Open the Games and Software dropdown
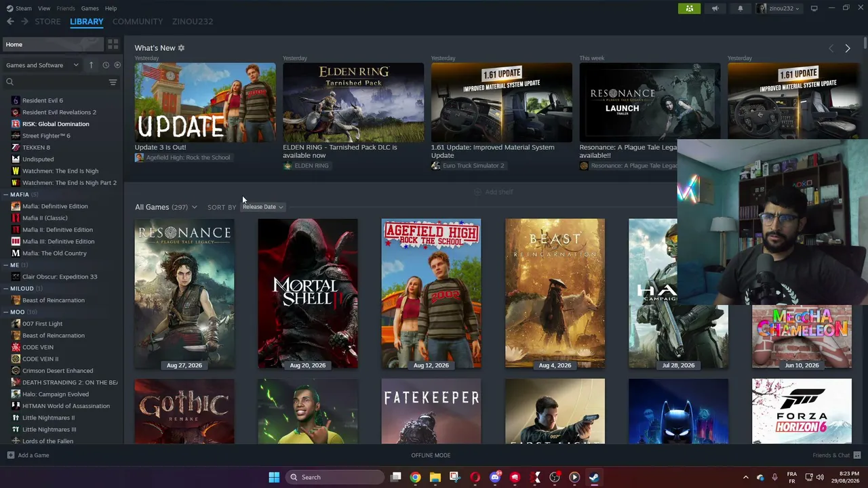This screenshot has height=488, width=868. point(42,65)
